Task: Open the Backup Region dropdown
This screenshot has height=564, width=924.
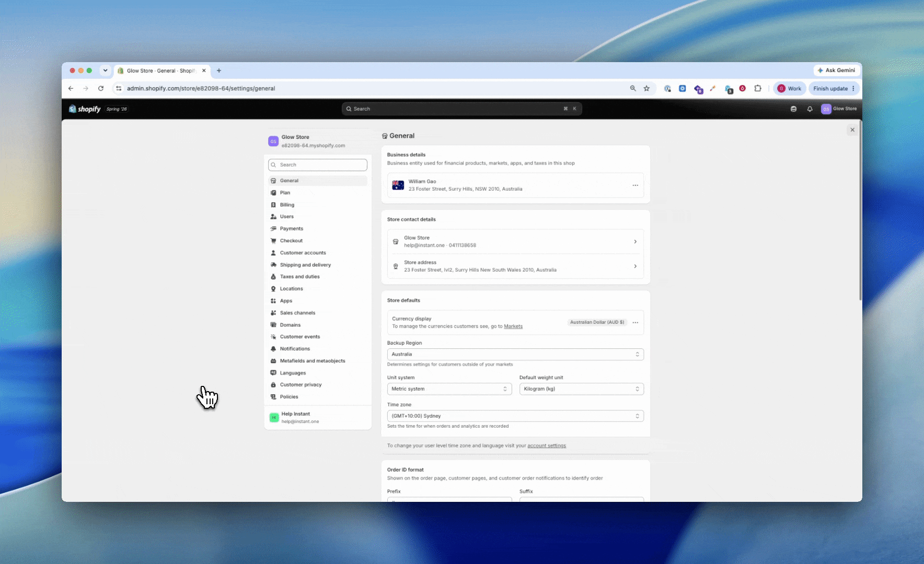Action: point(515,354)
